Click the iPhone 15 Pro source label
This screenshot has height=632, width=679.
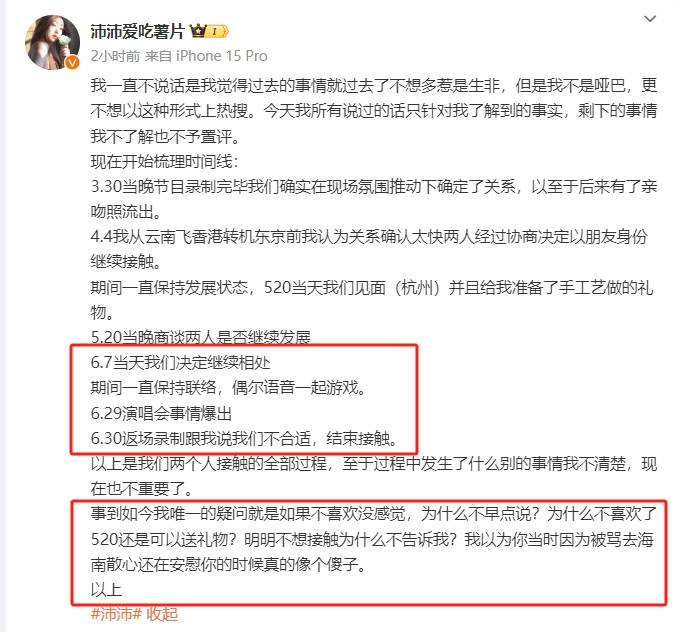(x=221, y=56)
